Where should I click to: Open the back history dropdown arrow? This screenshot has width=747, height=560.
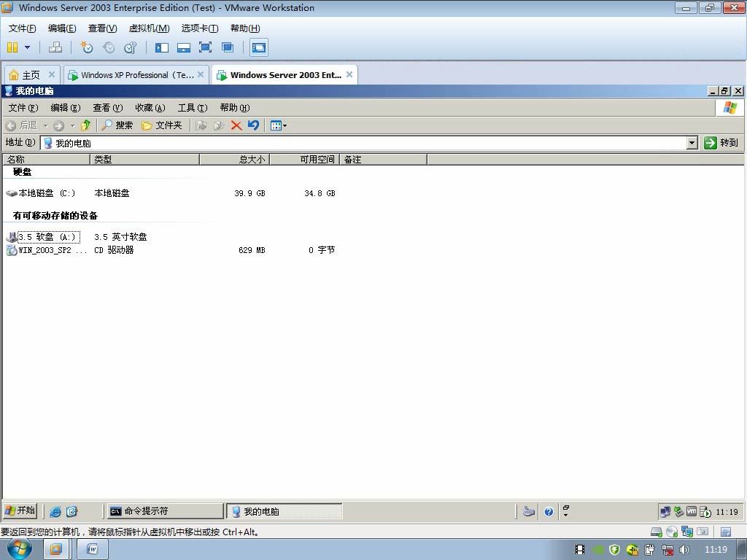46,125
